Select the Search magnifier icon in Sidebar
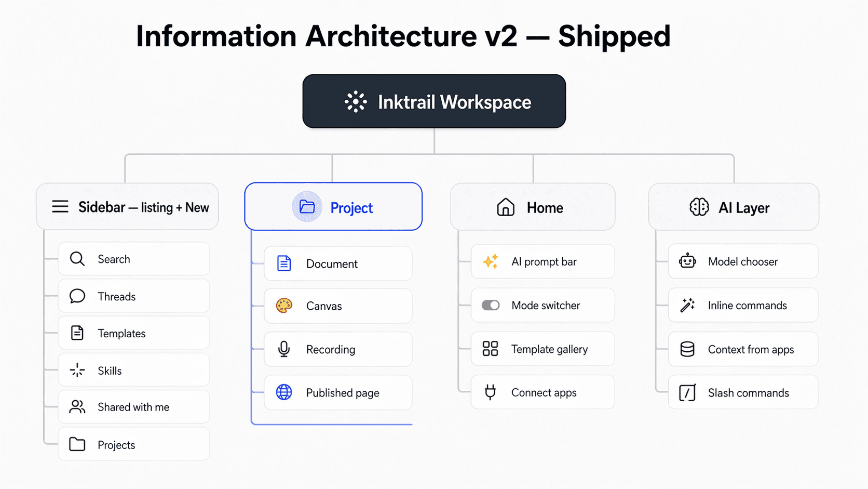This screenshot has height=489, width=868. click(x=76, y=259)
